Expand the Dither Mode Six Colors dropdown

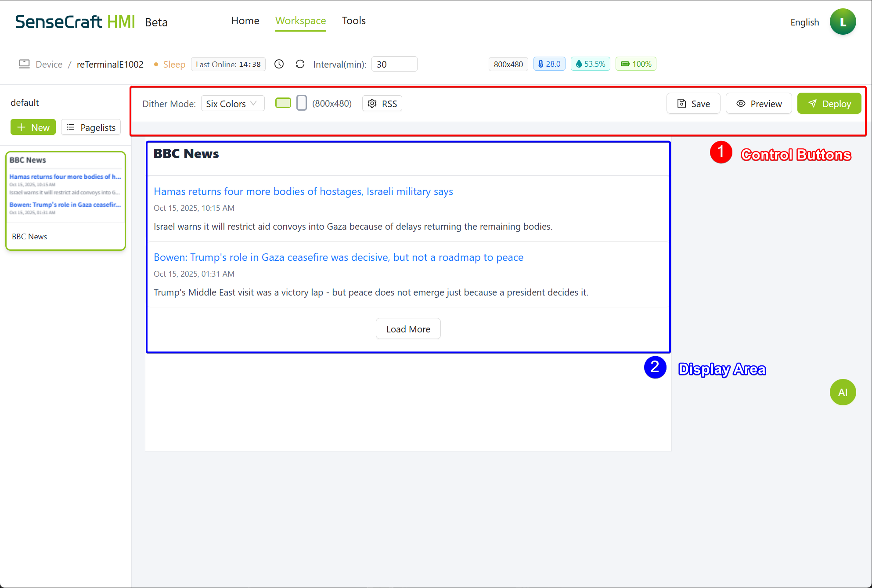pos(232,104)
